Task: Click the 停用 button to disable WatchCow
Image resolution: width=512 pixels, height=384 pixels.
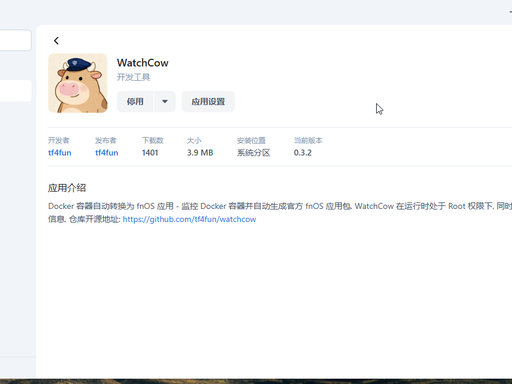Action: [x=135, y=101]
